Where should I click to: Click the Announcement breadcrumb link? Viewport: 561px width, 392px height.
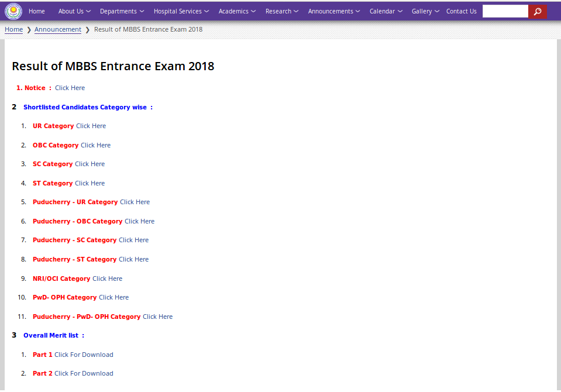coord(57,29)
